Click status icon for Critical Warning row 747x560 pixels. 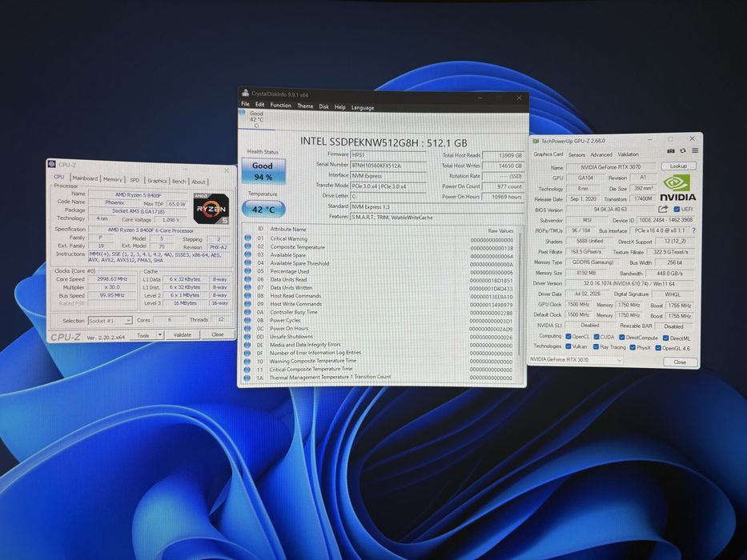pyautogui.click(x=247, y=238)
